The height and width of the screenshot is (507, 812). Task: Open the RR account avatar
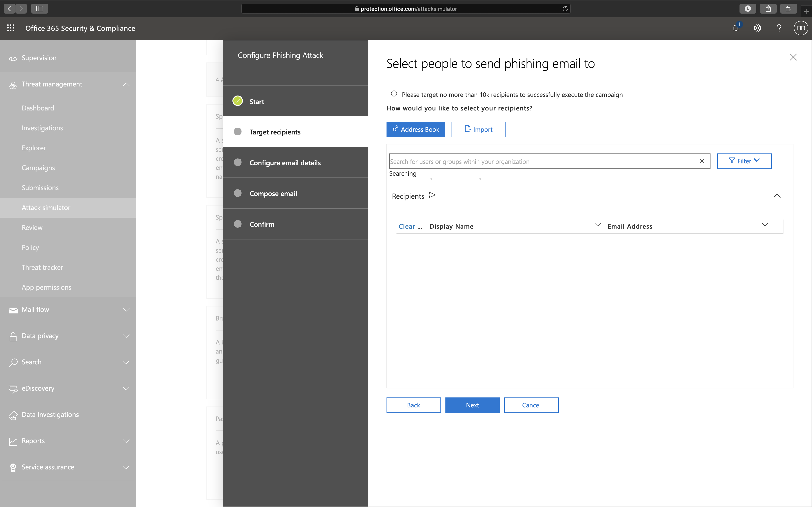(x=801, y=28)
